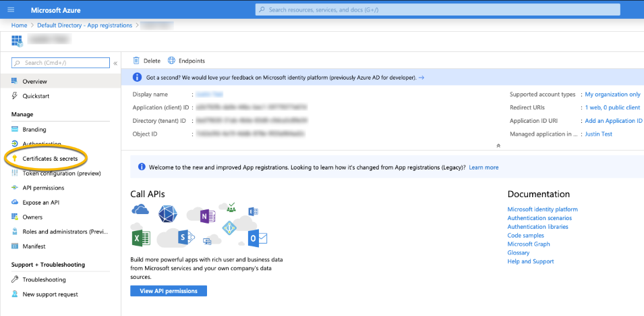
Task: Click the Roles and administrators icon
Action: pos(14,232)
